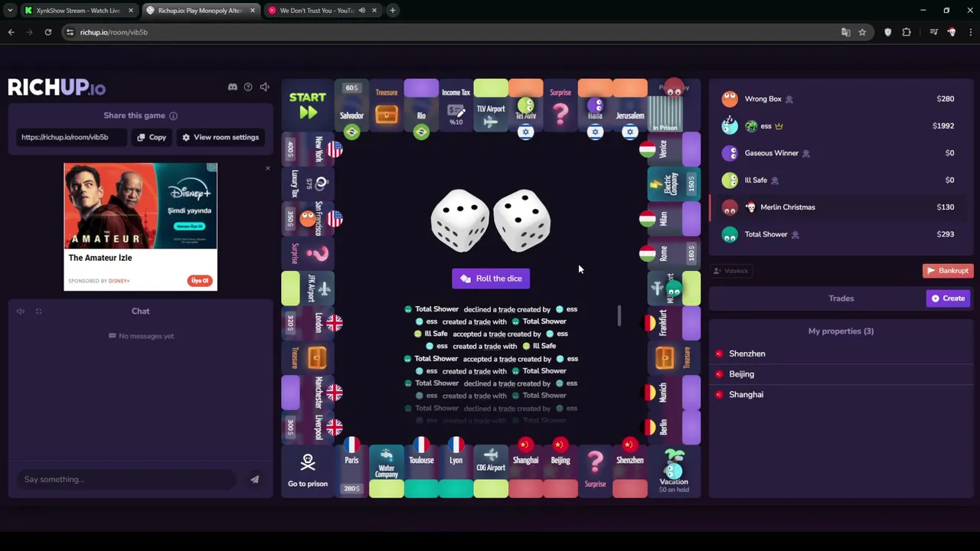The height and width of the screenshot is (551, 980).
Task: Mute the game sound speaker icon
Action: tap(264, 87)
